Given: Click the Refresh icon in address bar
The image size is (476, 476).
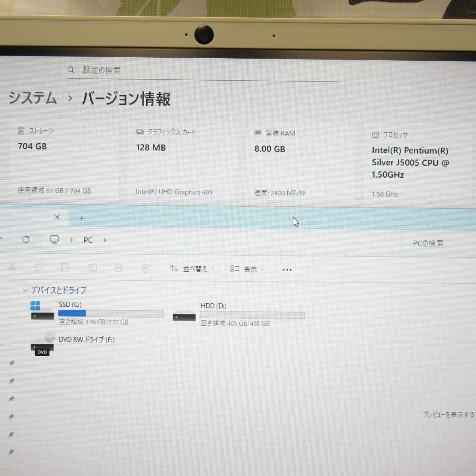Looking at the screenshot, I should click(26, 239).
